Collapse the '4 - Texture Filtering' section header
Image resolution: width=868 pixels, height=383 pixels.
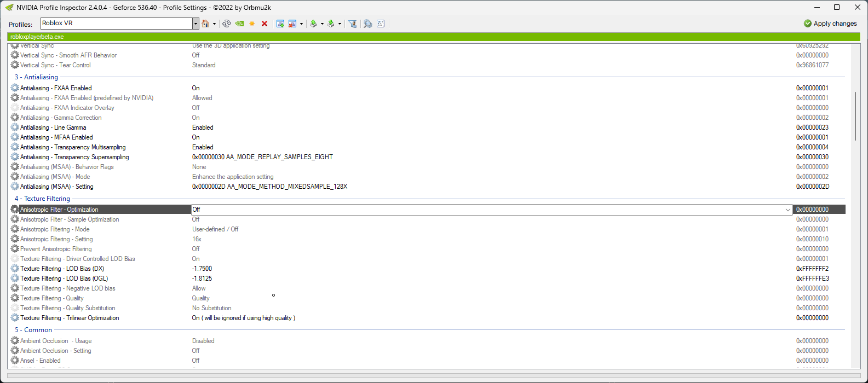point(42,199)
